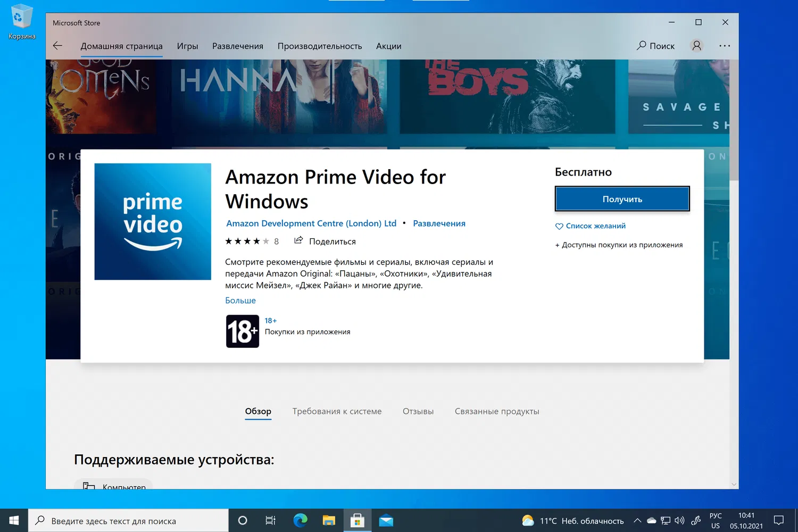Click the share icon next to Поделиться
Viewport: 798px width, 532px height.
click(298, 240)
